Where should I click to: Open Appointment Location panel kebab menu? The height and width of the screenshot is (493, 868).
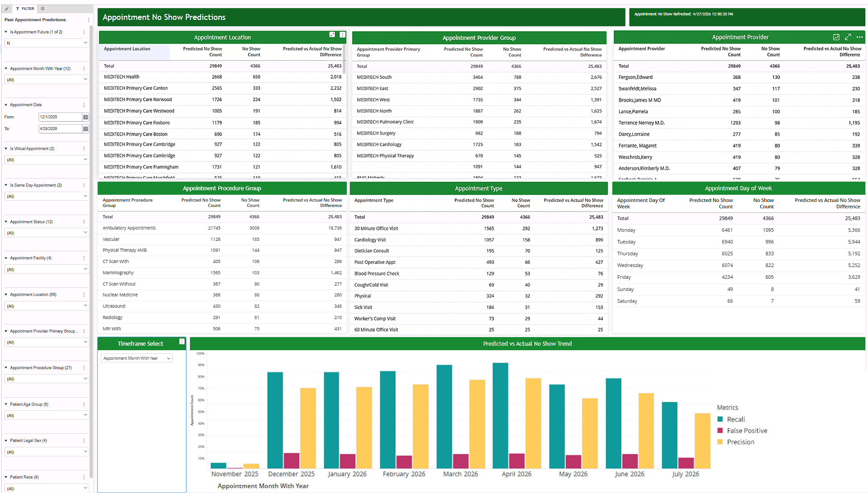point(342,35)
